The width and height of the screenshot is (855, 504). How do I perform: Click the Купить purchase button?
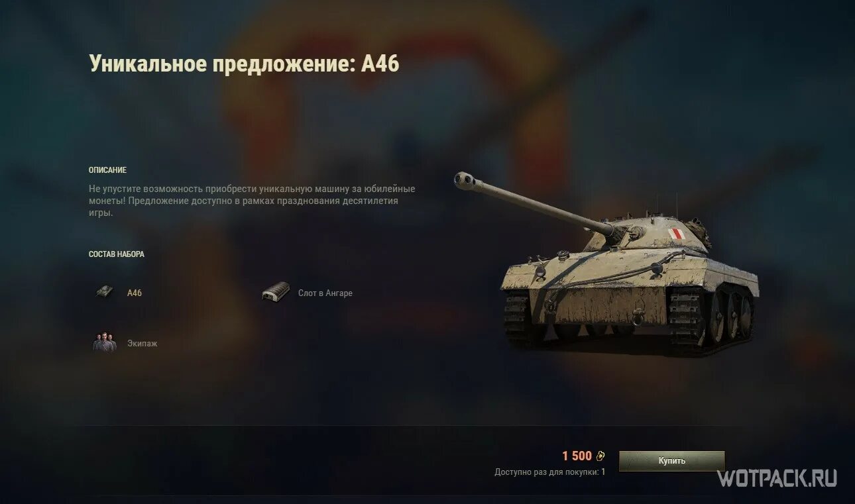[x=671, y=461]
